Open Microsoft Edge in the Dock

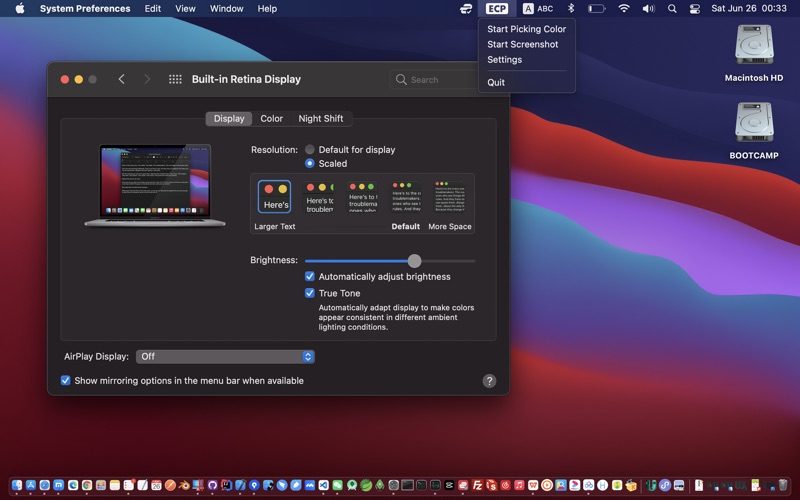(x=73, y=485)
